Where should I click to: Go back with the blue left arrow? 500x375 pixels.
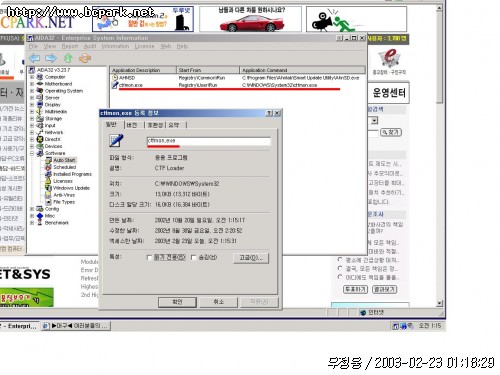coord(34,58)
